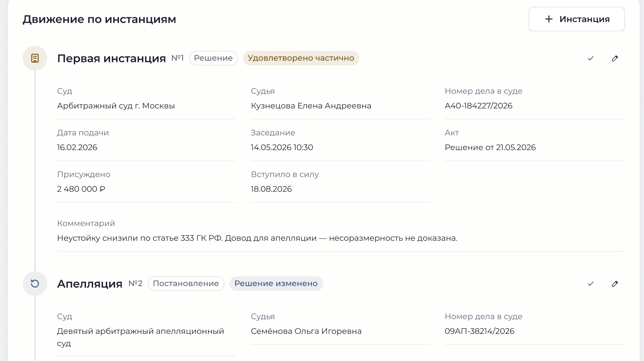Click case number А40-184227/2026
The height and width of the screenshot is (361, 644).
479,106
